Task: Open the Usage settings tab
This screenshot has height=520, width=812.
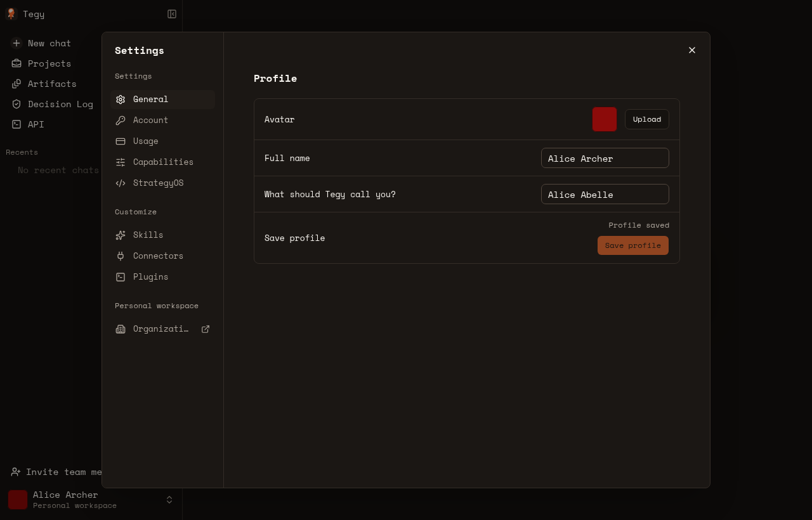Action: coord(163,141)
